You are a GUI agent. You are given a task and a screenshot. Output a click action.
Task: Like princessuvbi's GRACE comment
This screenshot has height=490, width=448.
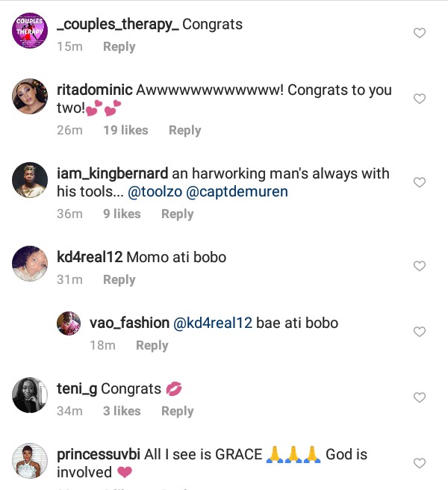pyautogui.click(x=420, y=463)
